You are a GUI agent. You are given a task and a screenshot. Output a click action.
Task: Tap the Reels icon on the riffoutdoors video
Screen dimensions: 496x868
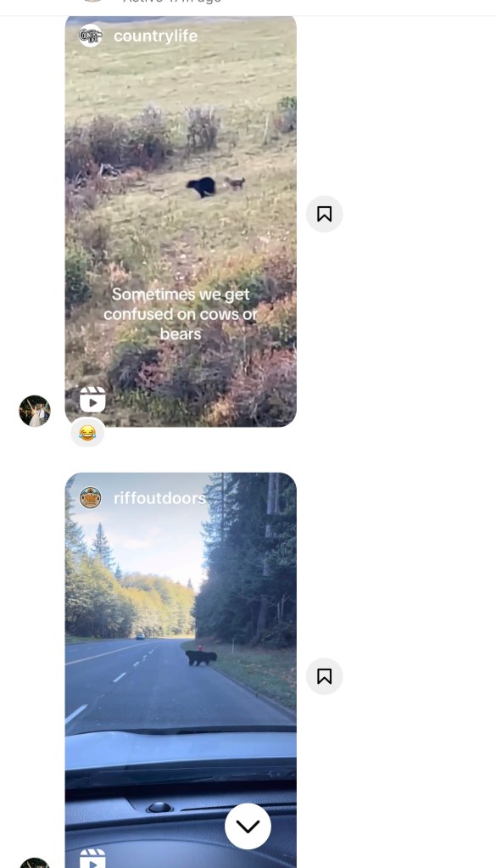(x=92, y=859)
